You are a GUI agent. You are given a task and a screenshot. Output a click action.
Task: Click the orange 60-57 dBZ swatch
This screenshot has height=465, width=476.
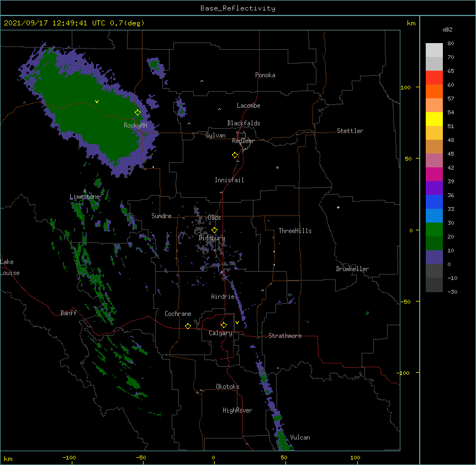pos(434,91)
